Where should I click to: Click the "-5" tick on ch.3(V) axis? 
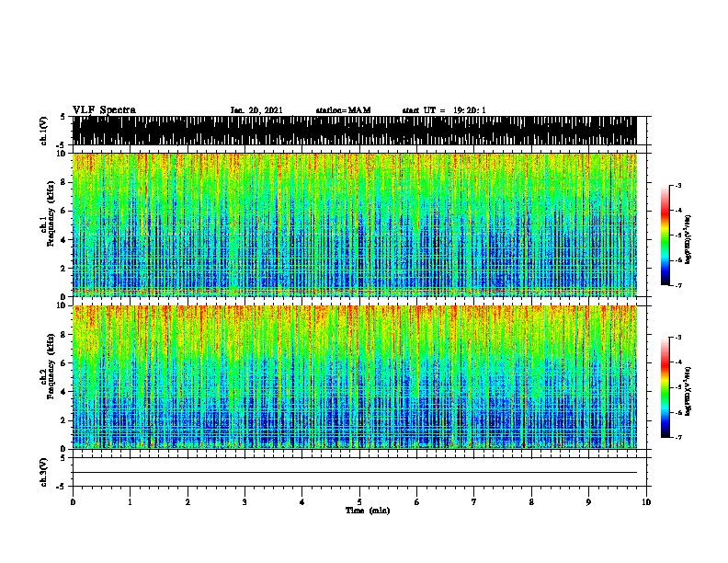click(62, 487)
